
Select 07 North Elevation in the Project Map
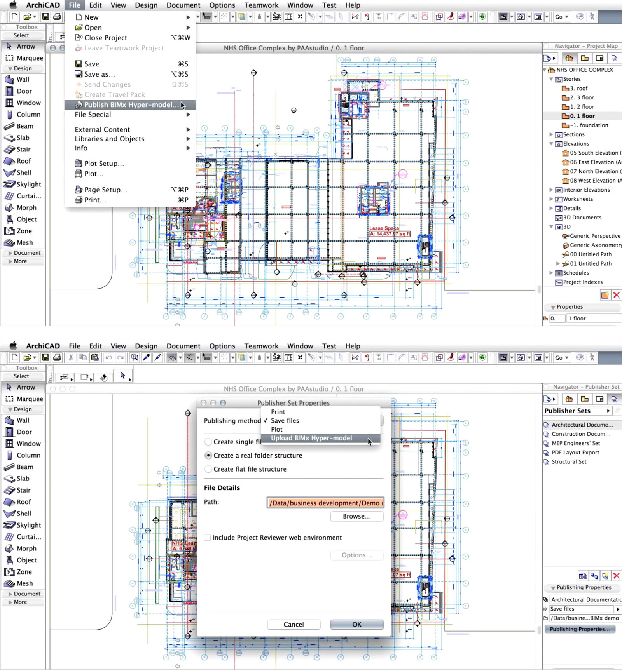coord(592,171)
